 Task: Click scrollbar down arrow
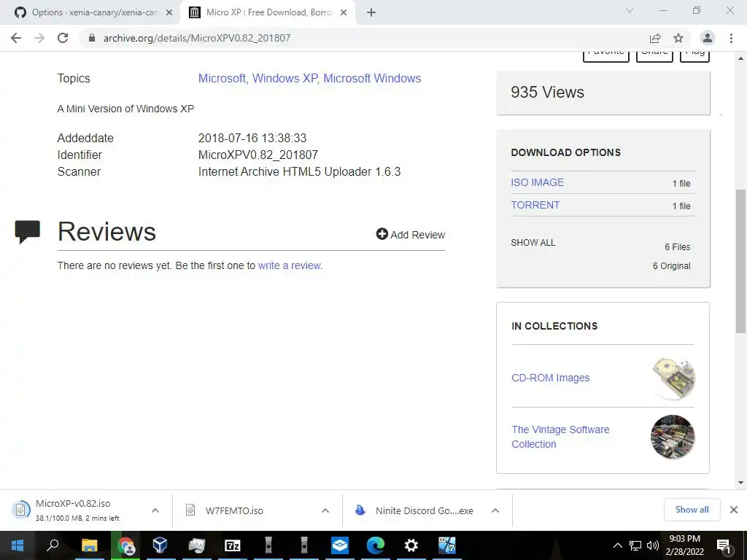740,483
